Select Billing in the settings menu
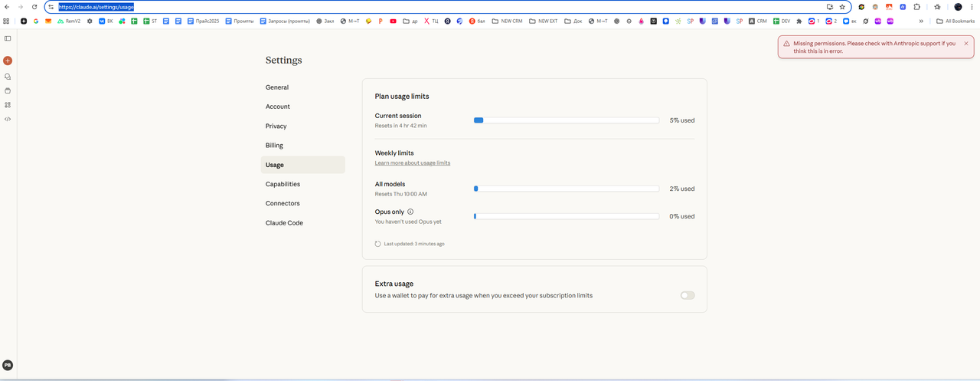 click(x=303, y=145)
